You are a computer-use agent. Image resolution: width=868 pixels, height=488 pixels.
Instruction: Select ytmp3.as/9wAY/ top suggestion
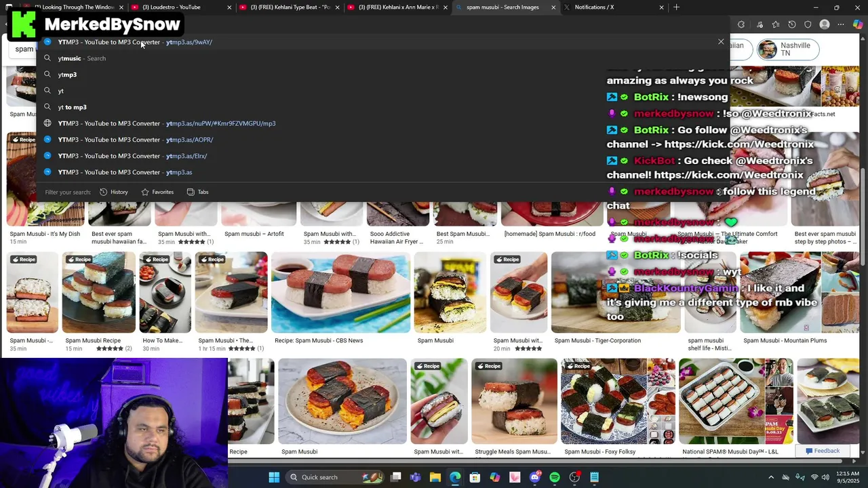click(383, 42)
